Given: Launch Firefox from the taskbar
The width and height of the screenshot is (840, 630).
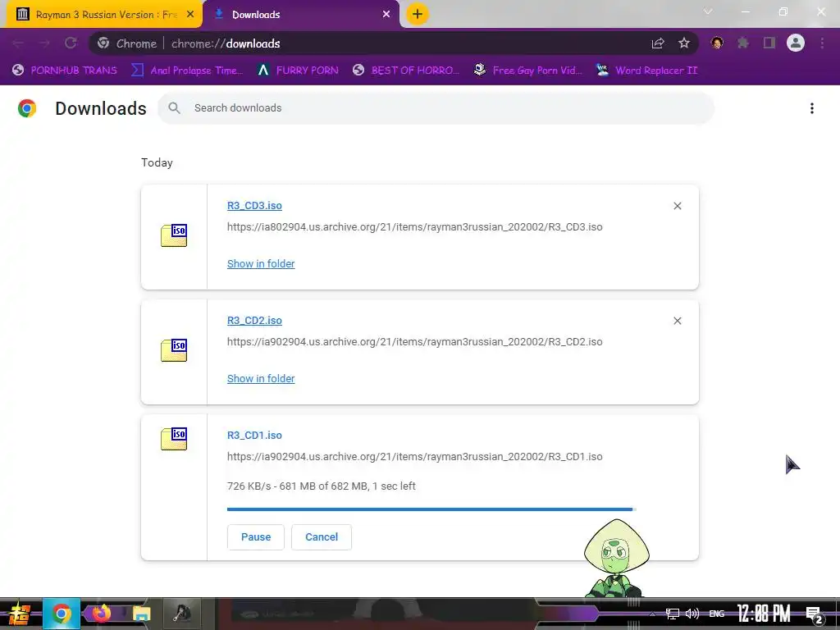Looking at the screenshot, I should point(101,613).
